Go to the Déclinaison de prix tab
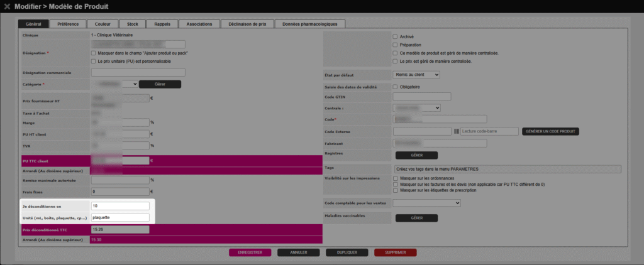This screenshot has height=265, width=644. click(x=247, y=24)
